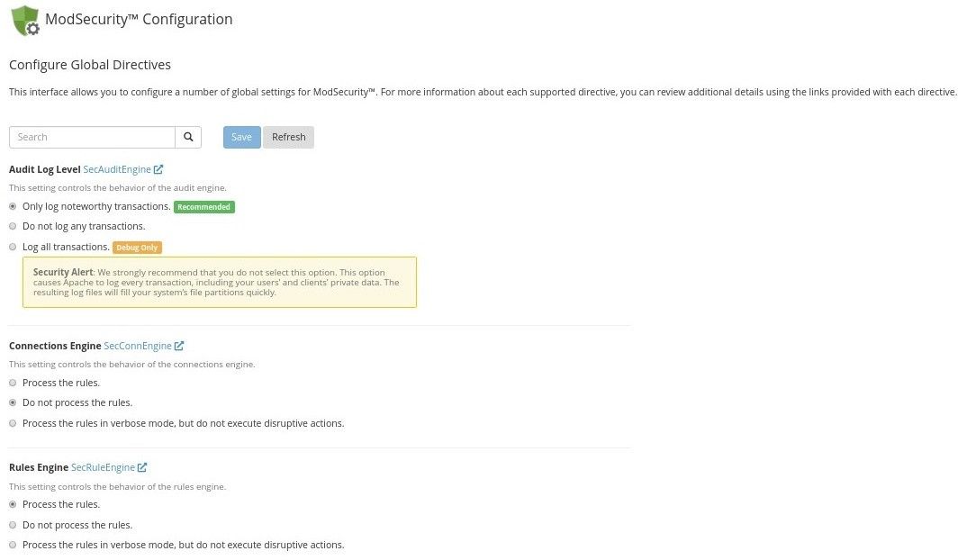
Task: Click the Save button
Action: 242,137
